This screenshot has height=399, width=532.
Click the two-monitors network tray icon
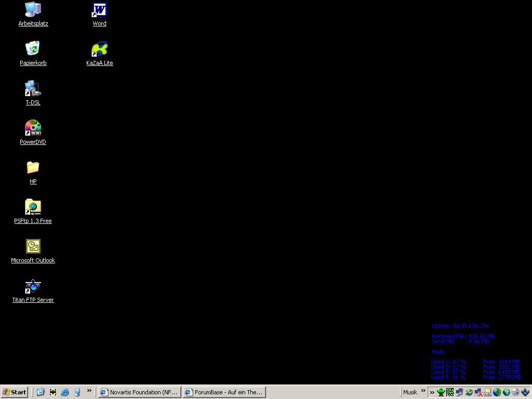(x=459, y=392)
